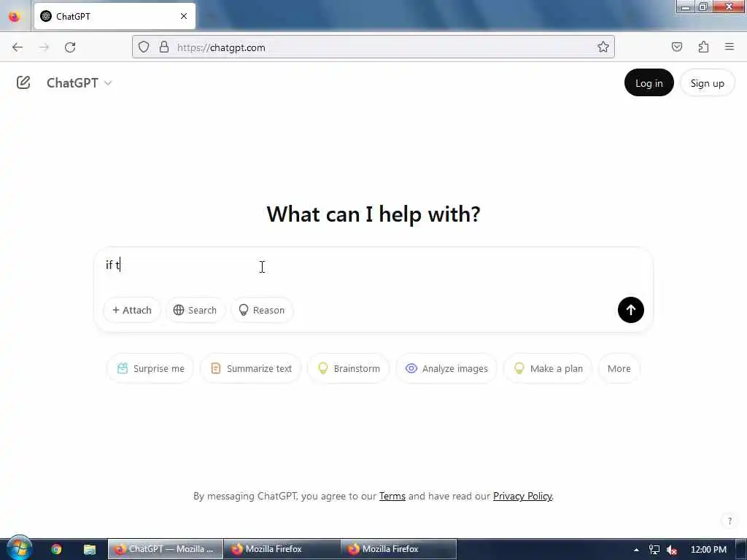
Task: Choose the Brainstorm suggestion chip
Action: tap(348, 368)
